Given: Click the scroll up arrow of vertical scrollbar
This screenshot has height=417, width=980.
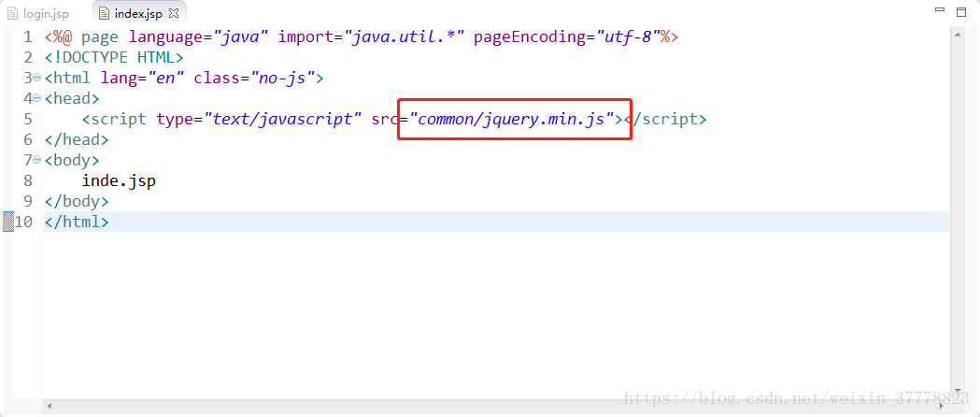Looking at the screenshot, I should pos(957,36).
